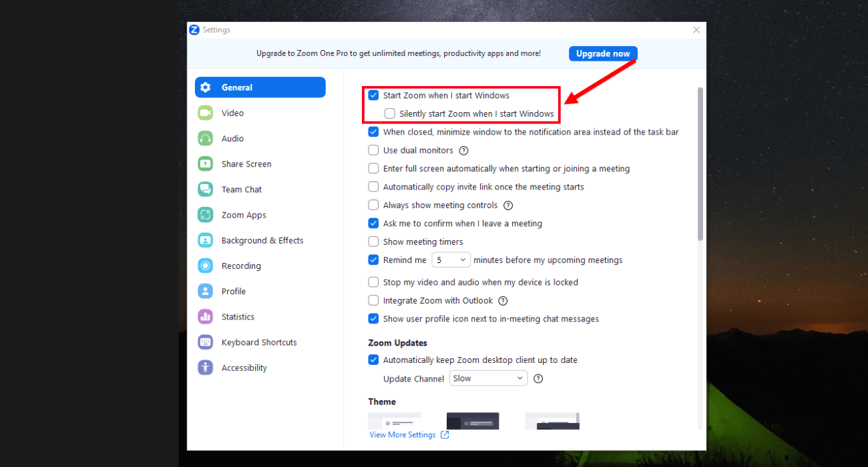
Task: Check Stop my video and audio when locked
Action: (373, 282)
